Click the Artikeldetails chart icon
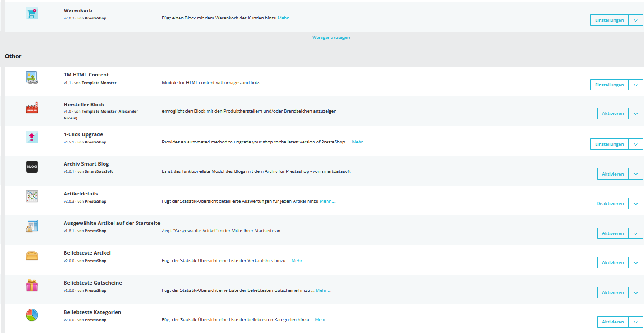 click(32, 196)
